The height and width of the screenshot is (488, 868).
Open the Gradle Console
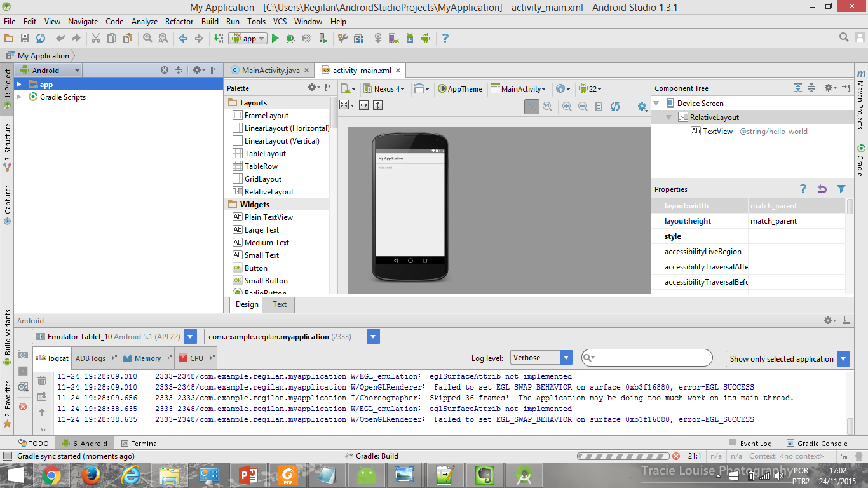pos(816,444)
